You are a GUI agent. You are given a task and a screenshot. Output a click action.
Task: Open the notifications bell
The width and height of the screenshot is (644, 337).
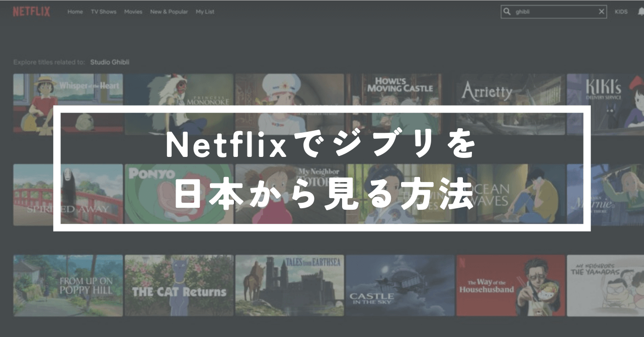pos(640,12)
